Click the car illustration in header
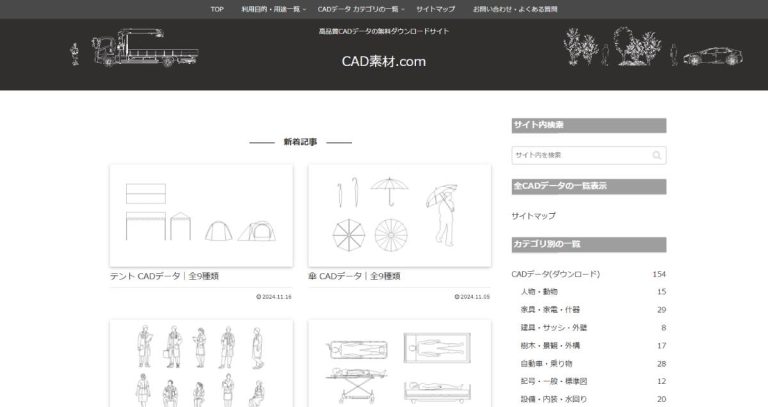Viewport: 768px width, 407px height. (711, 55)
